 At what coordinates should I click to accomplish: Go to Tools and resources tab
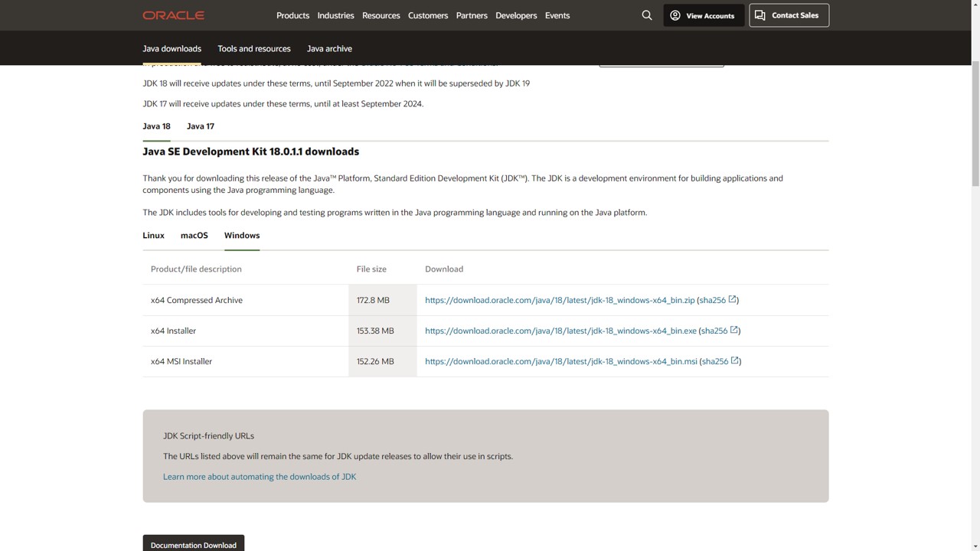(254, 48)
